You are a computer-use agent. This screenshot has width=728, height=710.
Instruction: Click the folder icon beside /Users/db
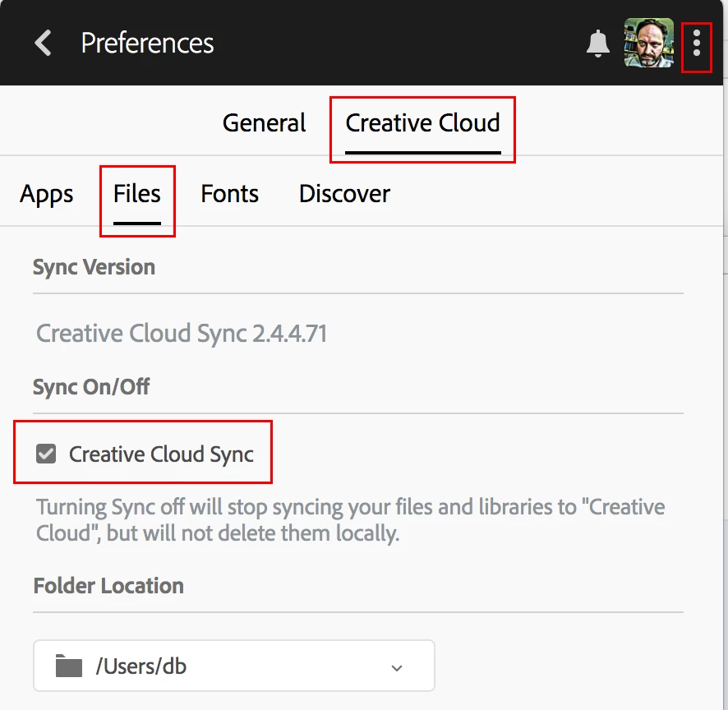(69, 666)
